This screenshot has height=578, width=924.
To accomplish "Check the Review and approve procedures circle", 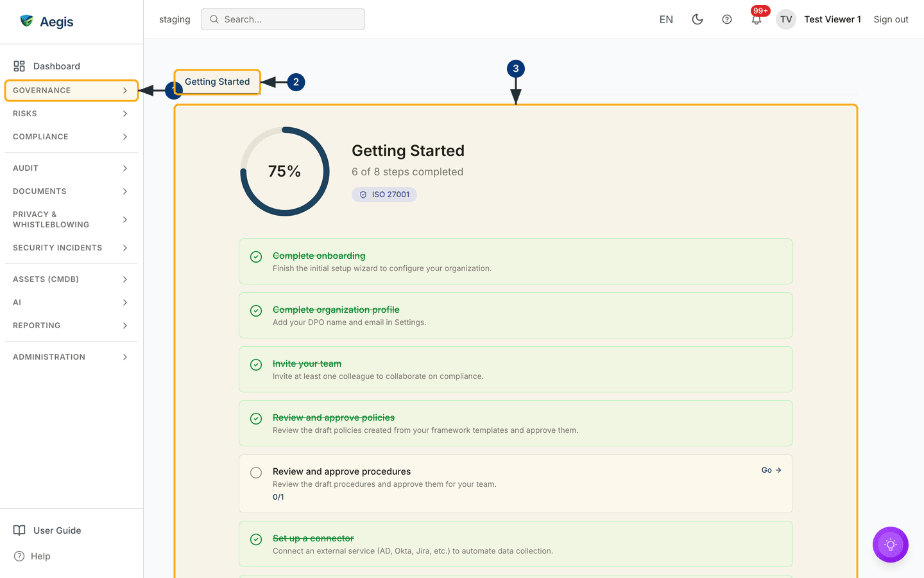I will 256,473.
